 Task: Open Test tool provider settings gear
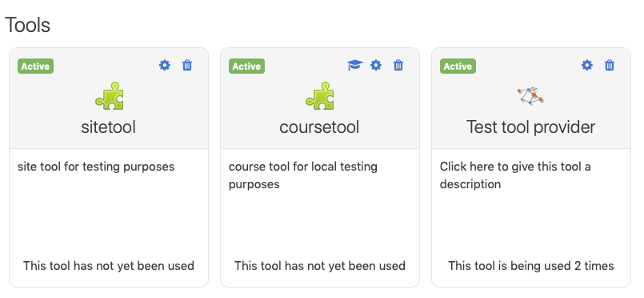pos(587,65)
